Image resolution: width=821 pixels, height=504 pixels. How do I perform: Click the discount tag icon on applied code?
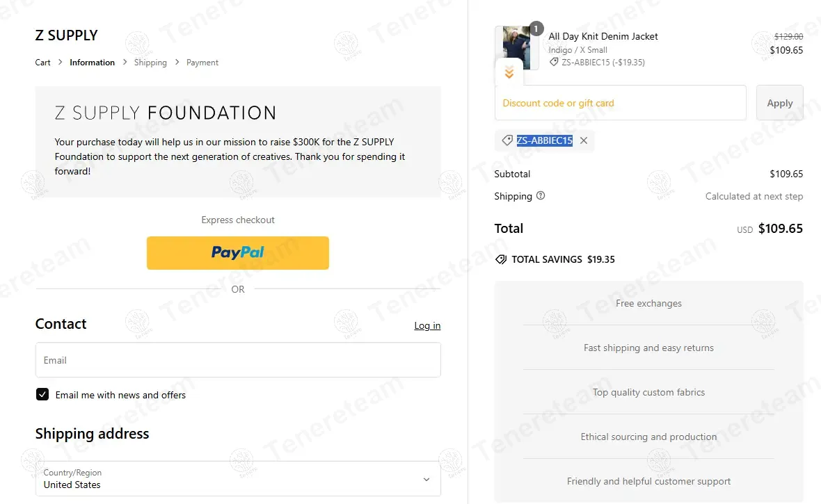[x=507, y=140]
